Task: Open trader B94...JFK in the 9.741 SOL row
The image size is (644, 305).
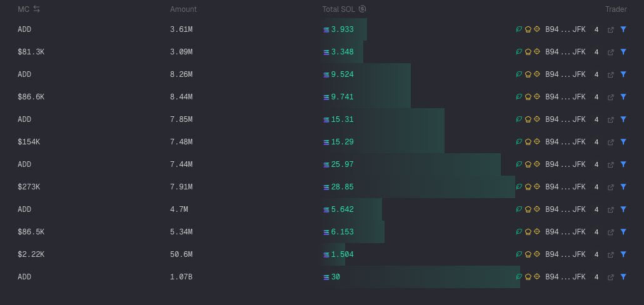Action: (x=565, y=97)
